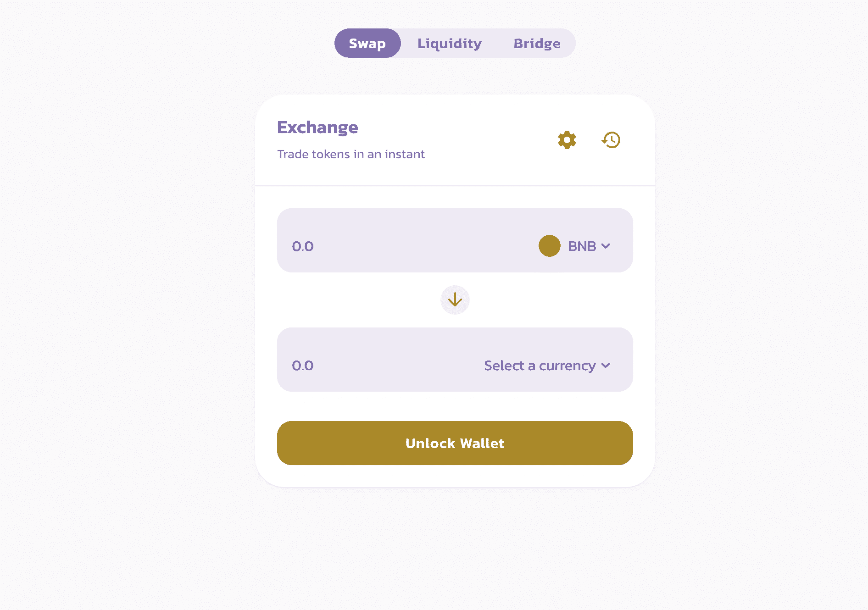Image resolution: width=868 pixels, height=610 pixels.
Task: Click the chevron next to BNB
Action: [606, 246]
